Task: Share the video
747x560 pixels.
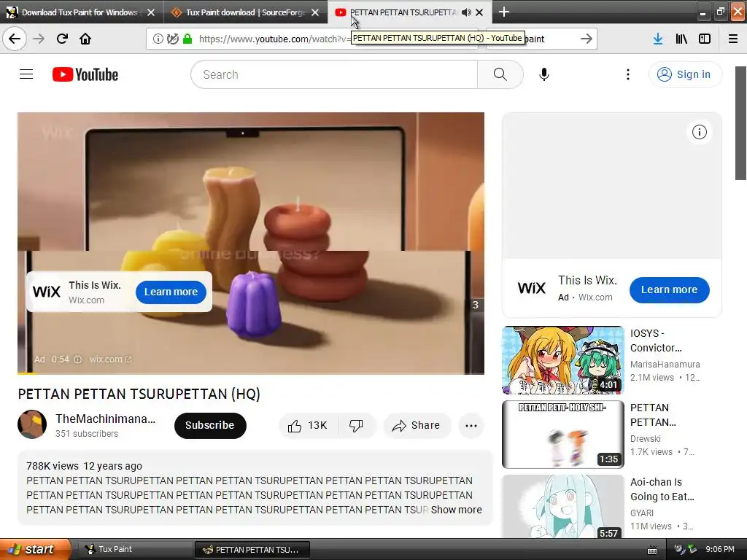Action: point(417,425)
